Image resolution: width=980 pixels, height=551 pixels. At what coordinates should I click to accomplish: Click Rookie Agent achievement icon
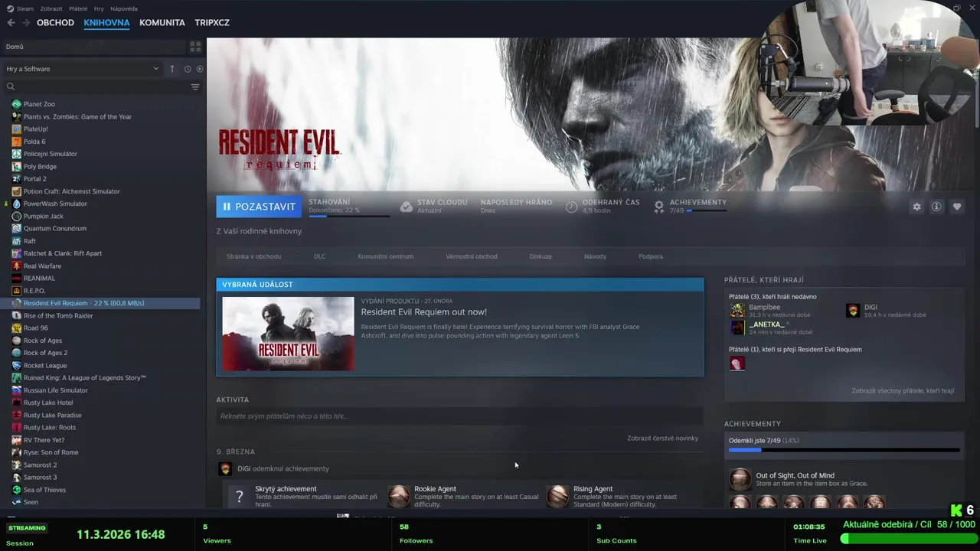click(x=399, y=496)
